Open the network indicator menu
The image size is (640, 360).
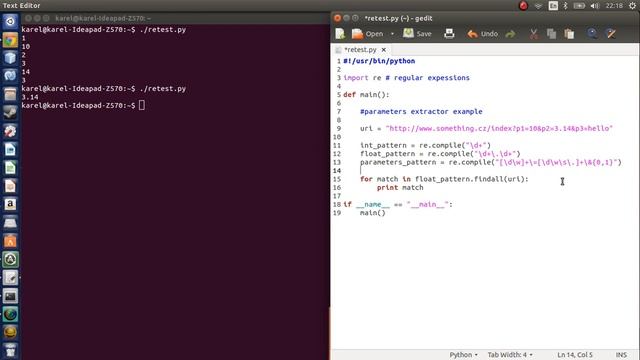[538, 6]
